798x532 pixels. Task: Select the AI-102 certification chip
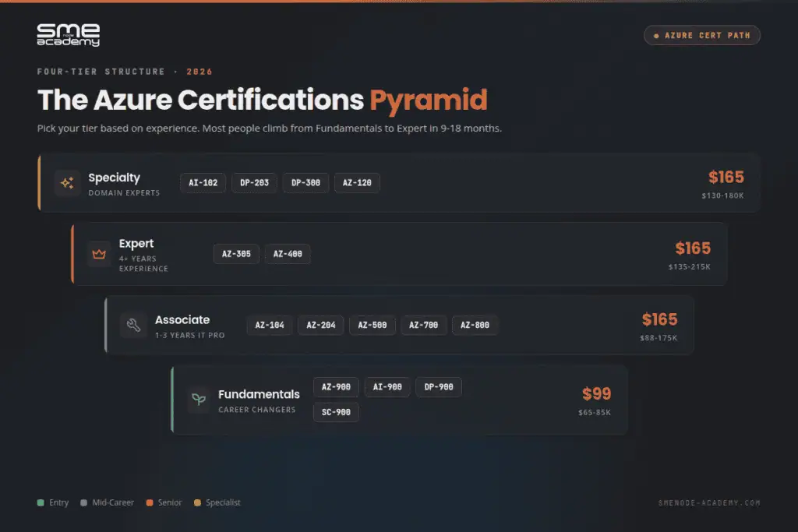tap(203, 182)
